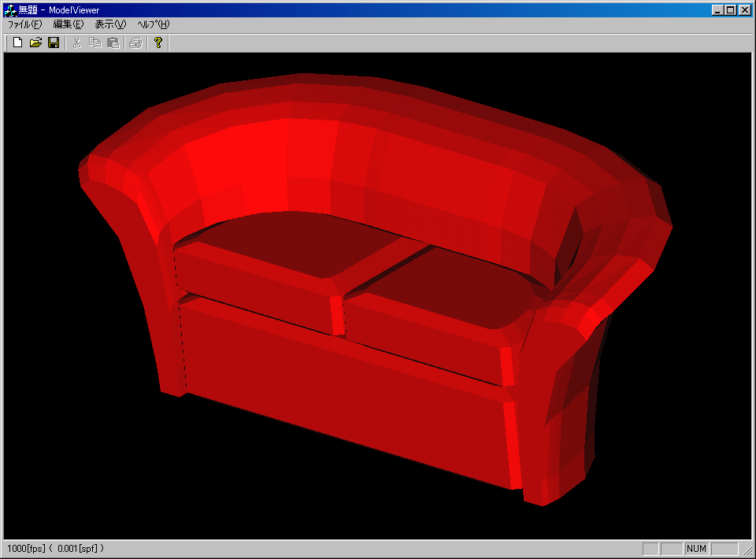Click the New document toolbar icon
Image resolution: width=756 pixels, height=559 pixels.
pyautogui.click(x=17, y=43)
